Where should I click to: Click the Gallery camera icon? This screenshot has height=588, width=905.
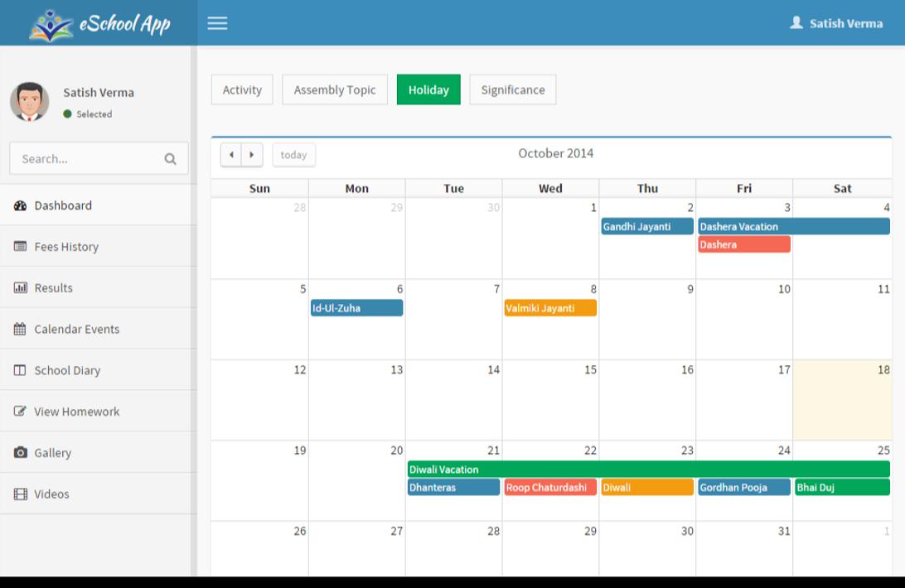click(x=20, y=452)
